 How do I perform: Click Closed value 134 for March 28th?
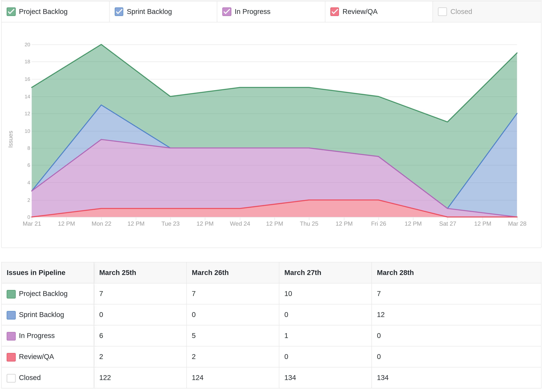(x=383, y=378)
